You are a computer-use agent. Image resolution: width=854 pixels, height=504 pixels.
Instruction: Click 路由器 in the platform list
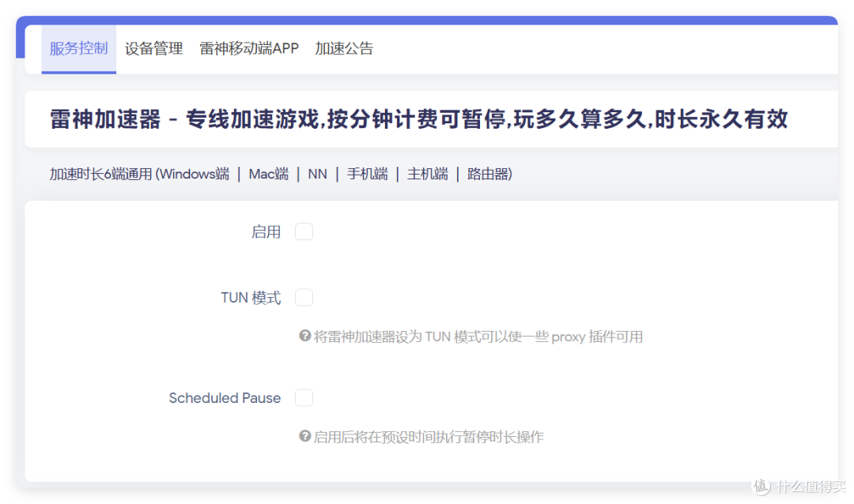point(488,174)
